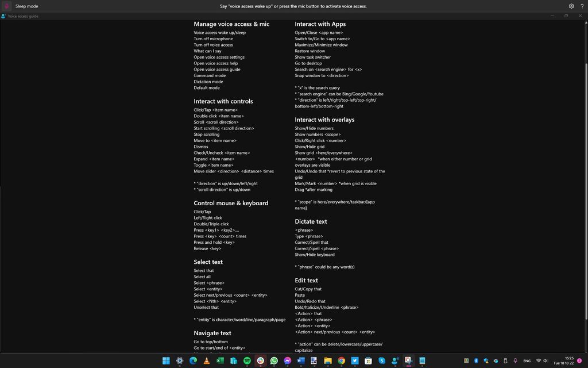Launch Microsoft Excel from the taskbar
The width and height of the screenshot is (588, 368).
(221, 361)
